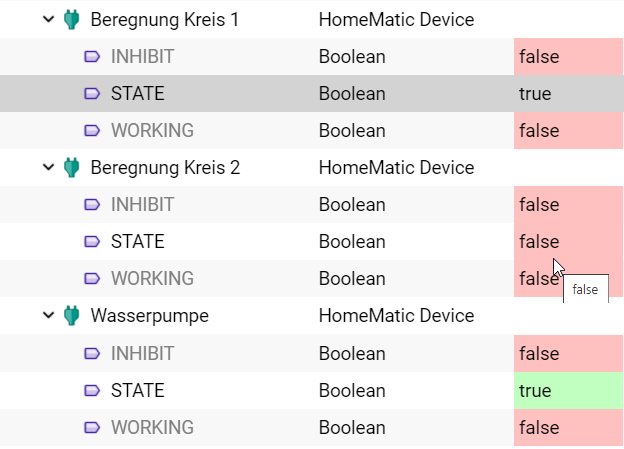The image size is (624, 449).
Task: Click the Beregnung Kreis 1 device name
Action: (x=164, y=19)
